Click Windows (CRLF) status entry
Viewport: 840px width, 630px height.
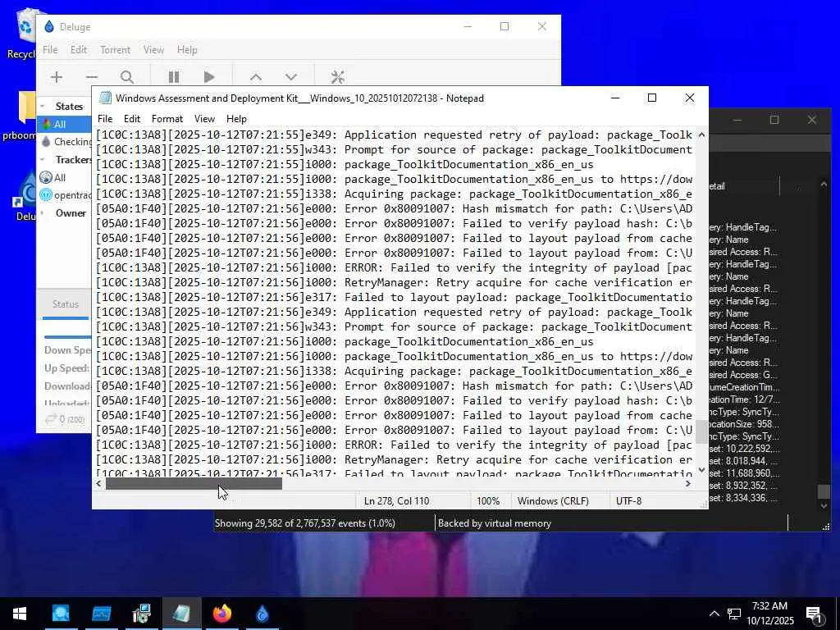[x=553, y=501]
